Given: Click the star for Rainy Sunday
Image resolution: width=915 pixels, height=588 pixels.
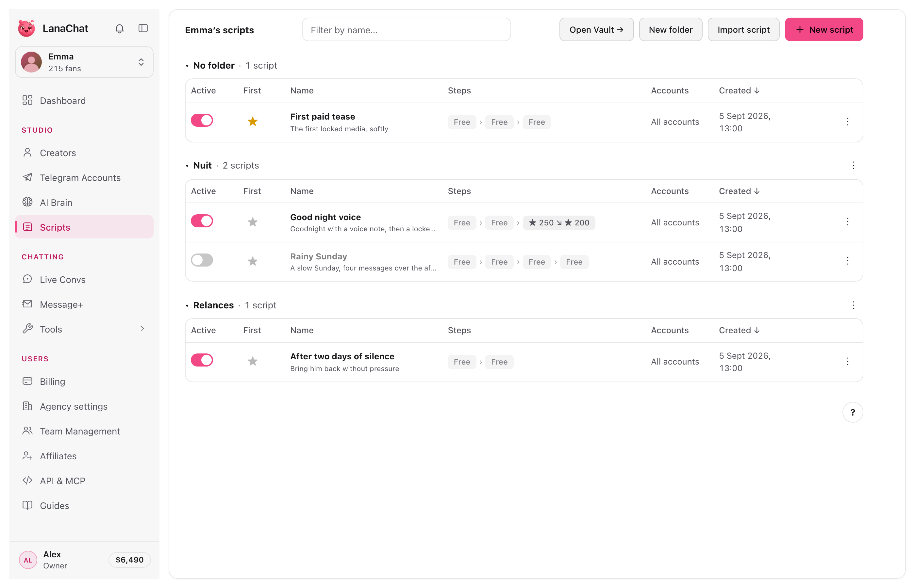Looking at the screenshot, I should click(x=252, y=262).
